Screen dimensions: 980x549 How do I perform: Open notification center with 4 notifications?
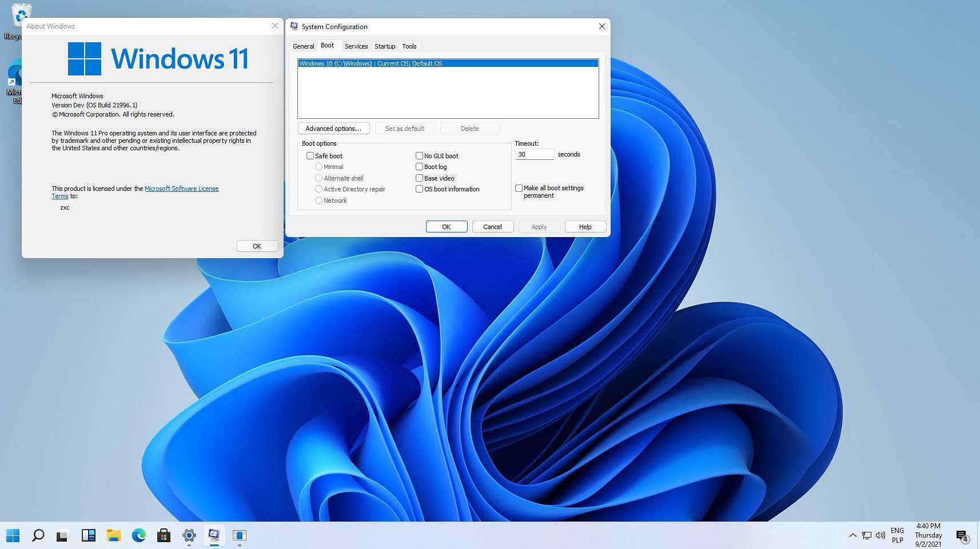pyautogui.click(x=962, y=536)
